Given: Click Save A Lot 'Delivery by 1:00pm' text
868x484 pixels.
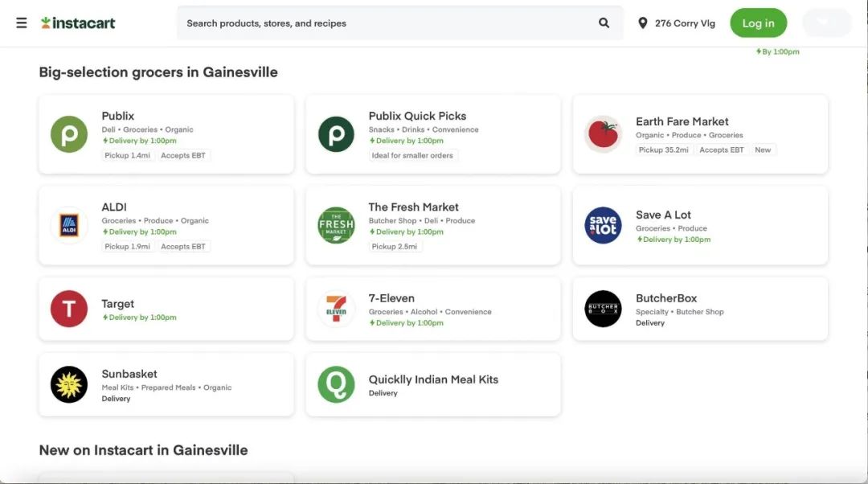Looking at the screenshot, I should pos(674,240).
